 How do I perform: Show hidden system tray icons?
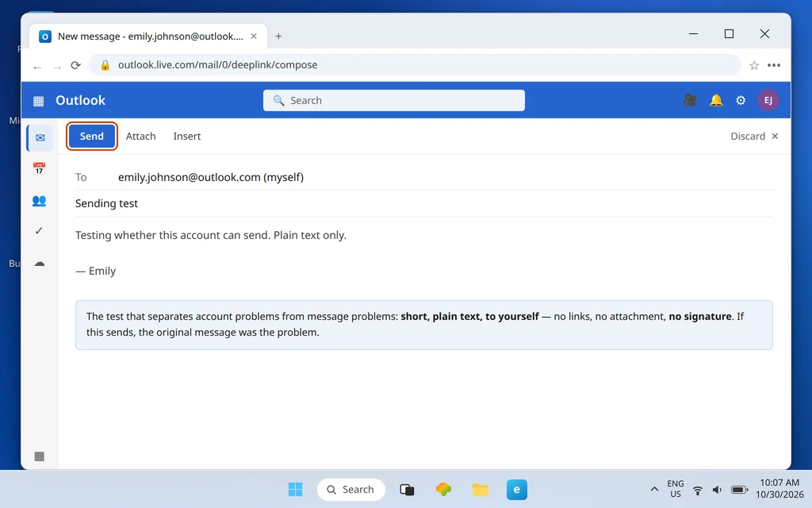point(654,489)
